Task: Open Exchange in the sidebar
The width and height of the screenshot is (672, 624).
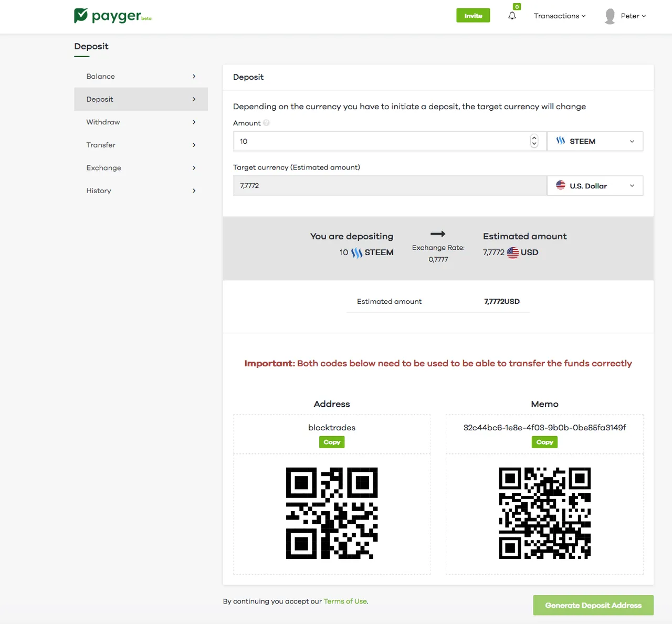Action: pyautogui.click(x=141, y=168)
